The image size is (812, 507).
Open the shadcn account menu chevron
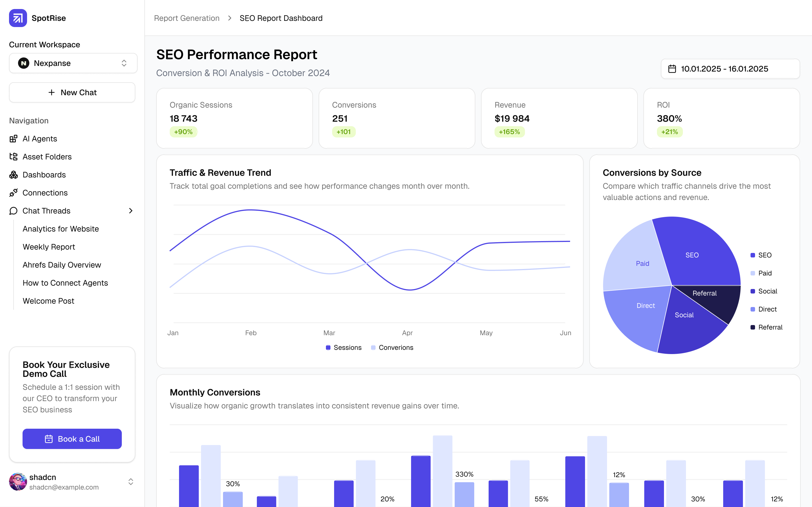click(131, 482)
